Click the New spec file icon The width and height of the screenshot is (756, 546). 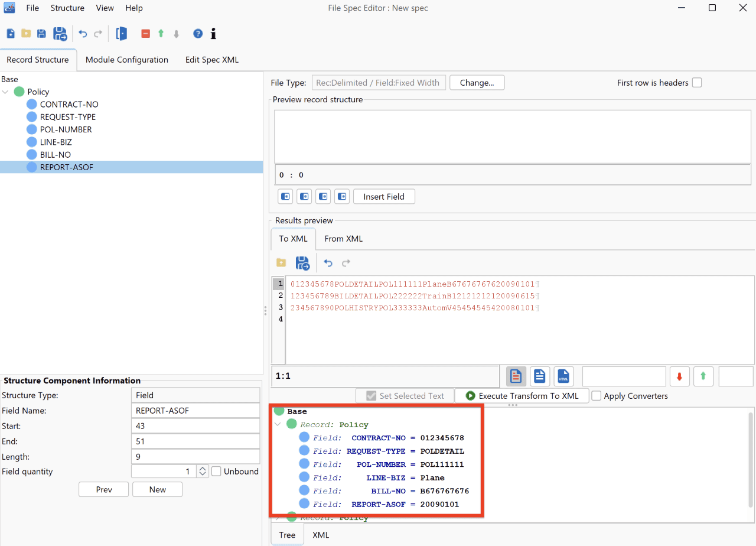click(11, 34)
